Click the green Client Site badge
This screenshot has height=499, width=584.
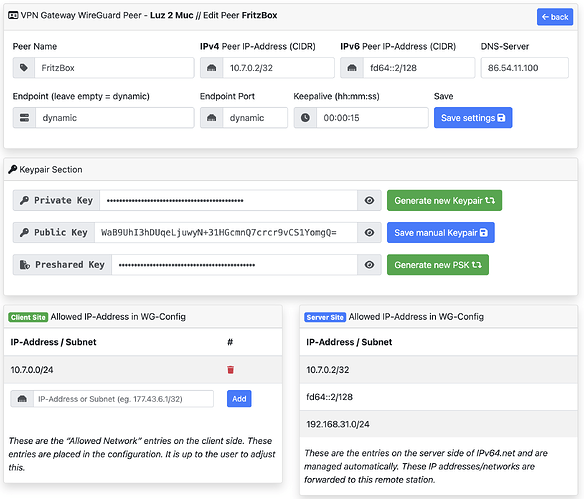(x=28, y=317)
